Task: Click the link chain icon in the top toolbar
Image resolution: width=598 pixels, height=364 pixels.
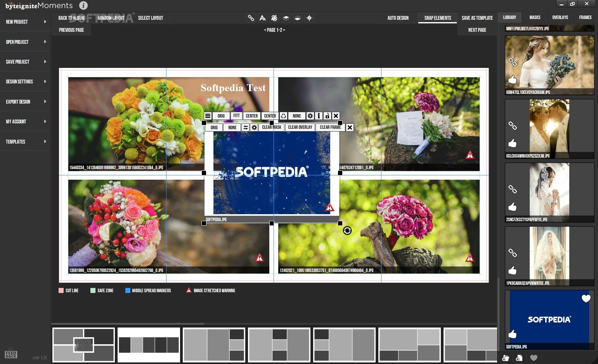Action: coord(251,18)
